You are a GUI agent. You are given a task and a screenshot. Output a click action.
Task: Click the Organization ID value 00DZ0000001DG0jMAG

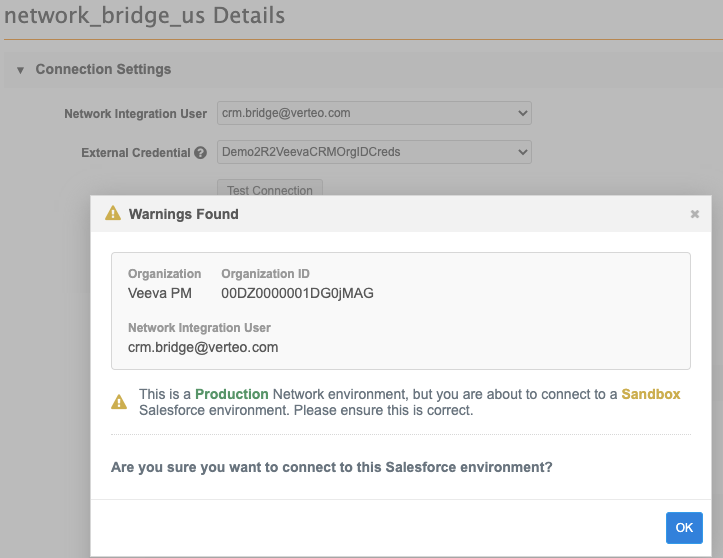click(297, 293)
